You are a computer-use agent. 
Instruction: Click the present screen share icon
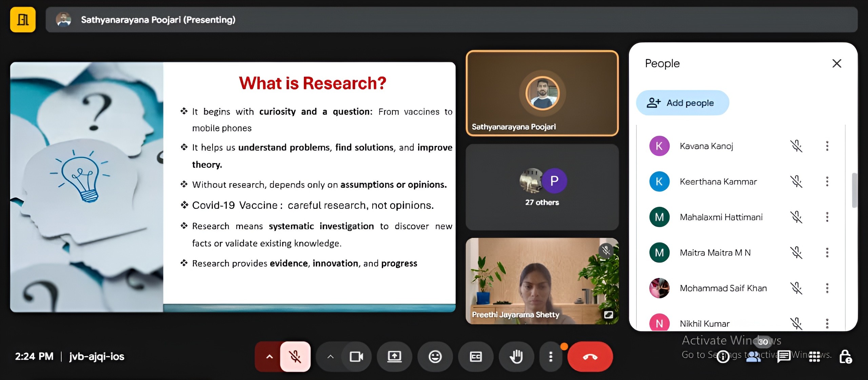[x=394, y=357]
